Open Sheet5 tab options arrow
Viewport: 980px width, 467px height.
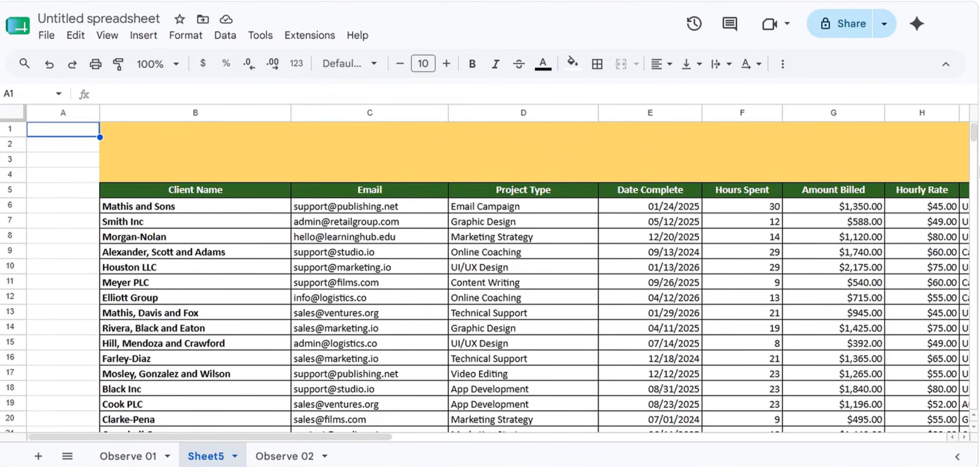(235, 456)
